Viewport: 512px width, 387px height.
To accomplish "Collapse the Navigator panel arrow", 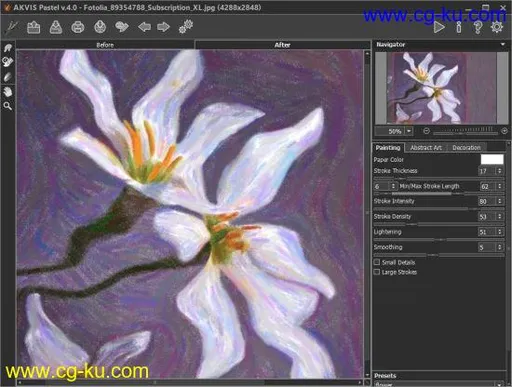I will 503,44.
